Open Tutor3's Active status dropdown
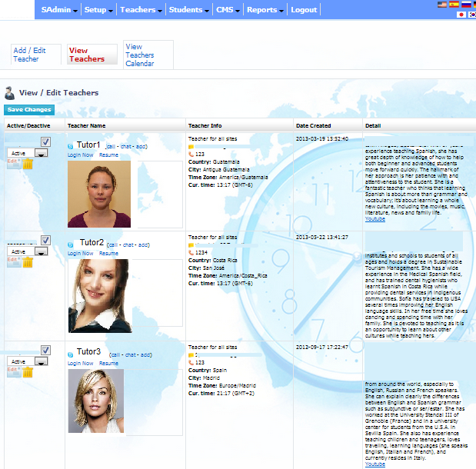The height and width of the screenshot is (469, 476). 42,361
